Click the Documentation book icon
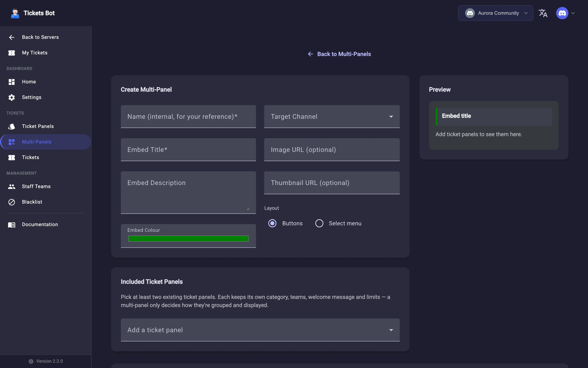588x368 pixels. pyautogui.click(x=12, y=225)
